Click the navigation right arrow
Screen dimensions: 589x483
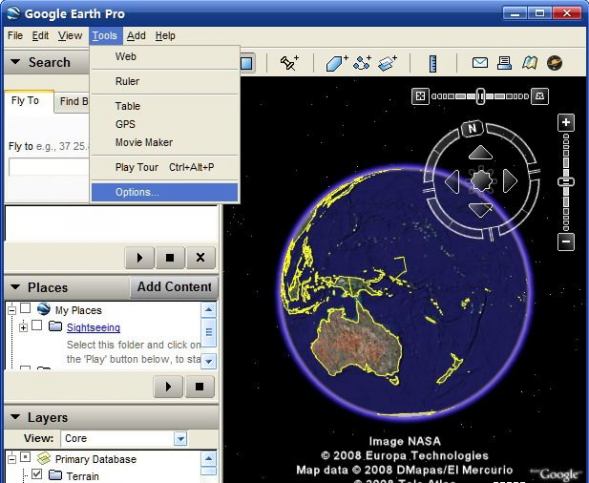510,181
